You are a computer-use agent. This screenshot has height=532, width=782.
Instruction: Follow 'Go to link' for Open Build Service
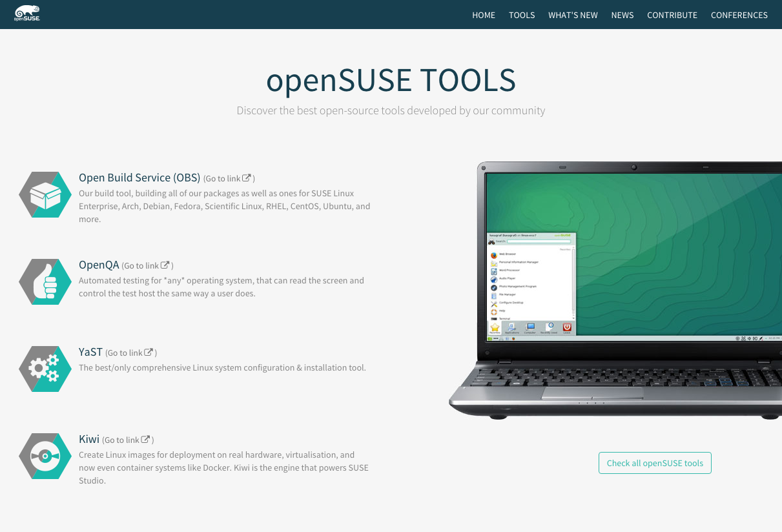229,179
